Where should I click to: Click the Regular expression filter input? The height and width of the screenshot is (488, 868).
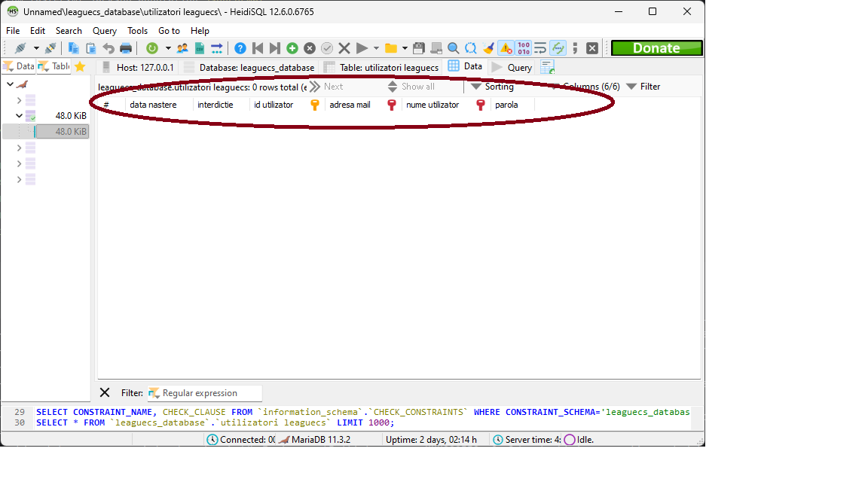click(x=204, y=393)
